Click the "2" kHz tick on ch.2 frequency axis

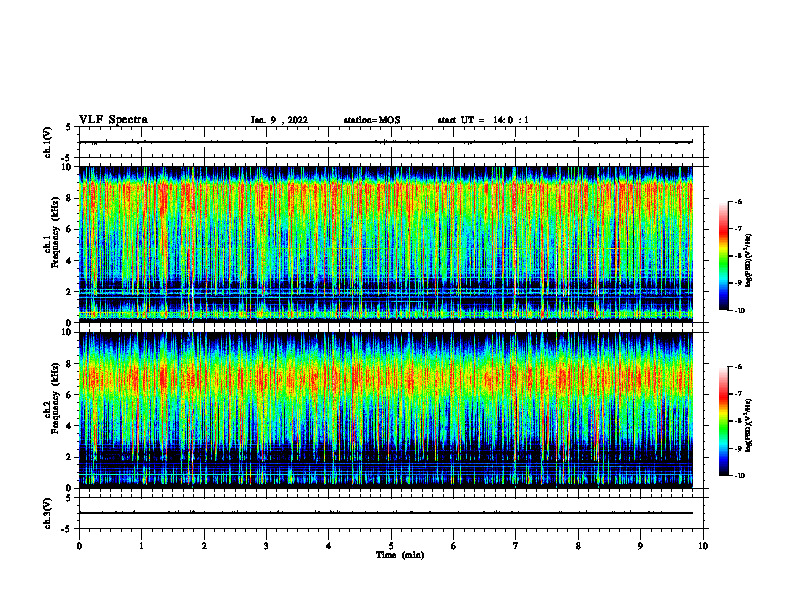[69, 457]
